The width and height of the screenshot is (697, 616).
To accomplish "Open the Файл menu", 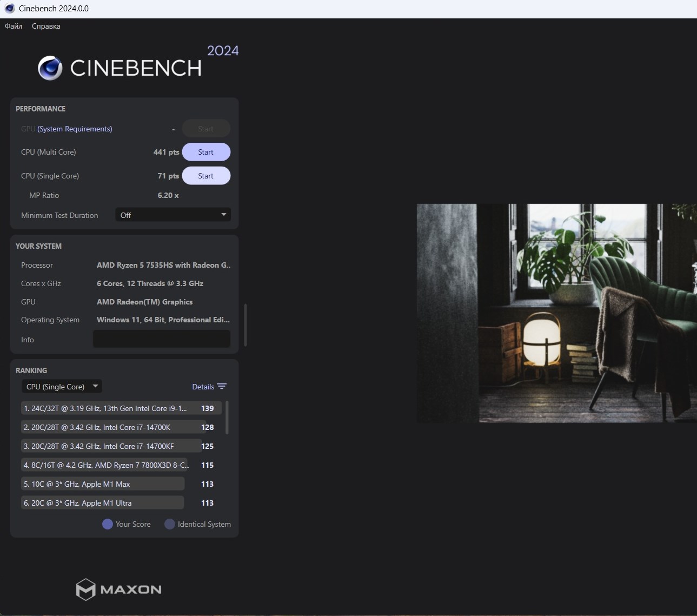I will pyautogui.click(x=14, y=27).
